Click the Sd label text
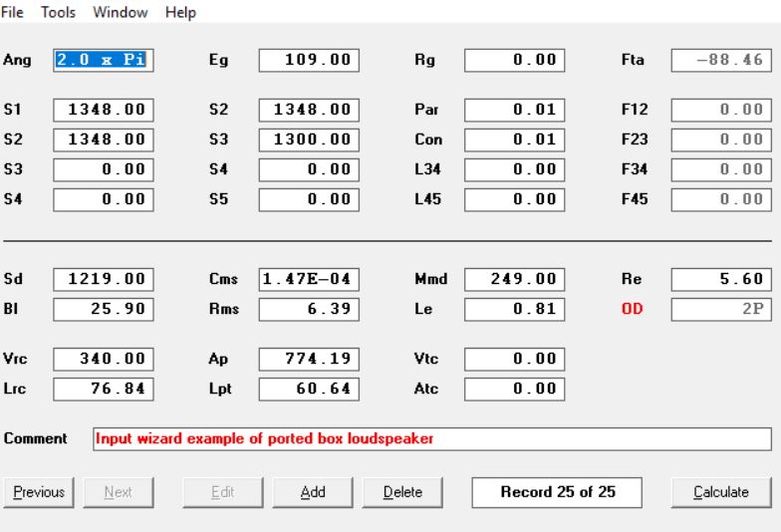This screenshot has height=532, width=781. (x=13, y=279)
